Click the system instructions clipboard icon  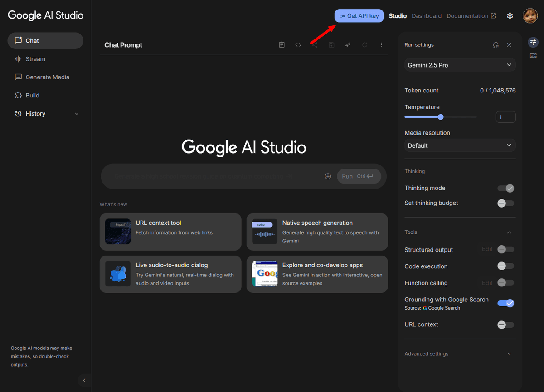tap(282, 45)
